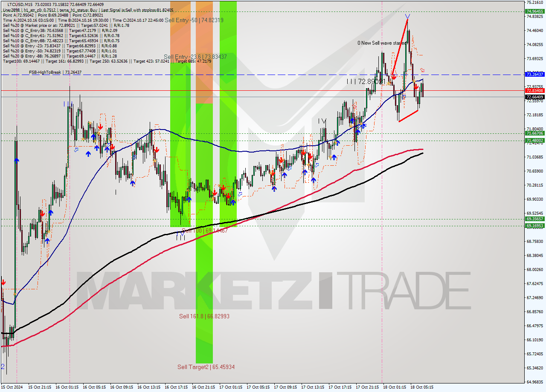This screenshot has width=546, height=392.
Task: Click the 'I I I 72.89021' wave label
Action: 366,81
